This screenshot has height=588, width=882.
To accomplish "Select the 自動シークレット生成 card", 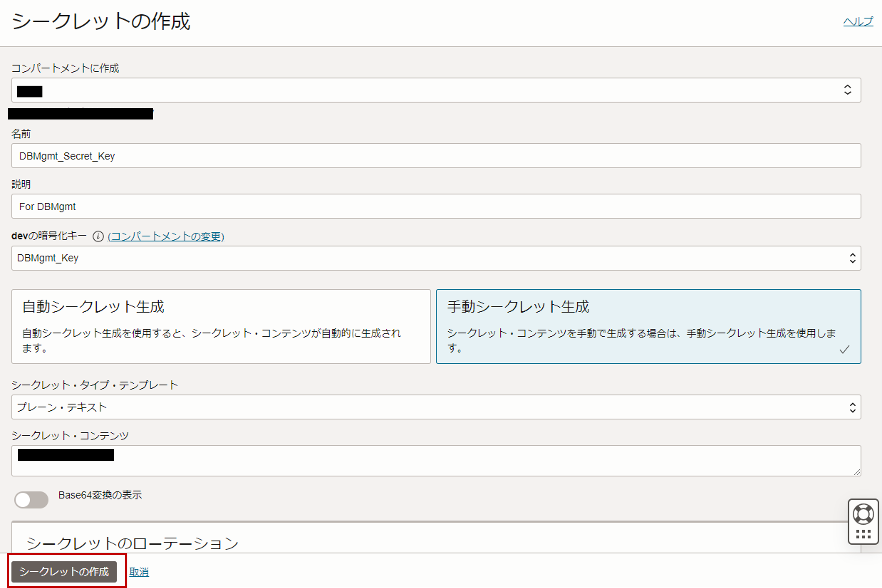I will pyautogui.click(x=221, y=326).
